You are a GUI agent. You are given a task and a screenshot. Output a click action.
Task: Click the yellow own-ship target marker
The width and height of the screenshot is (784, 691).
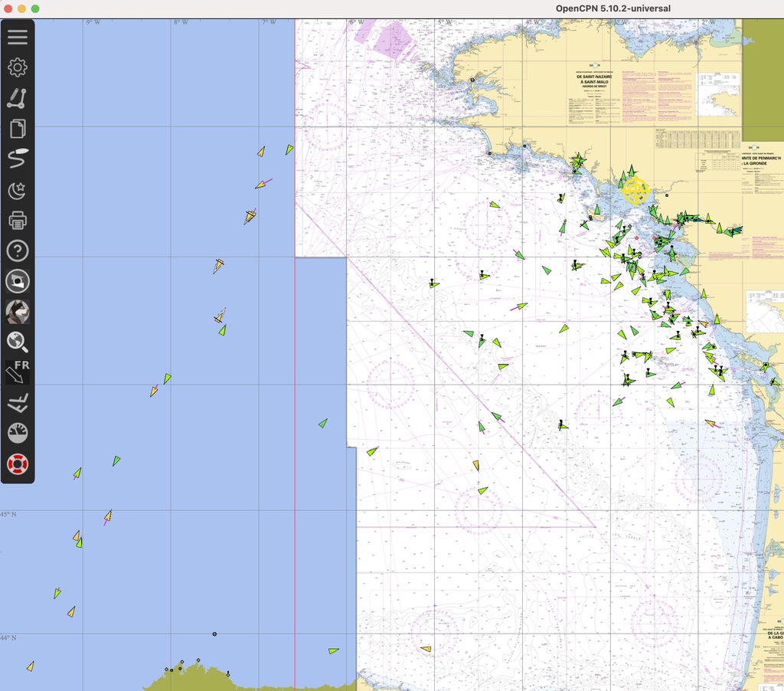click(x=635, y=191)
